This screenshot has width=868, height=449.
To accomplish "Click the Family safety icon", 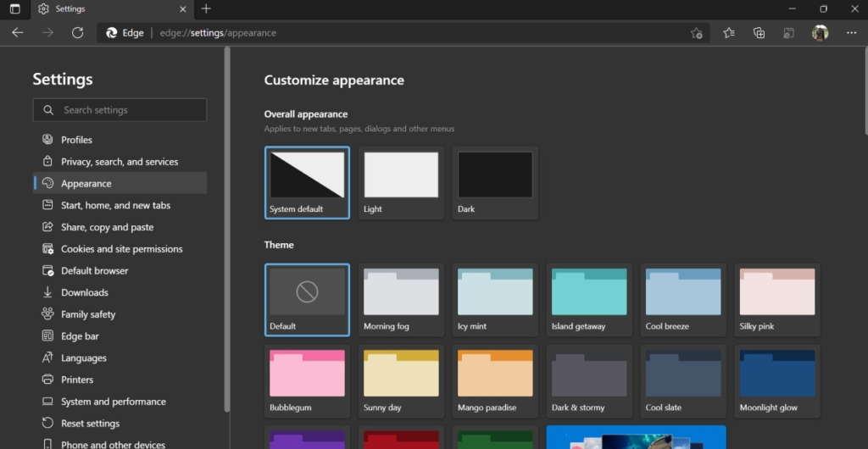I will coord(47,314).
